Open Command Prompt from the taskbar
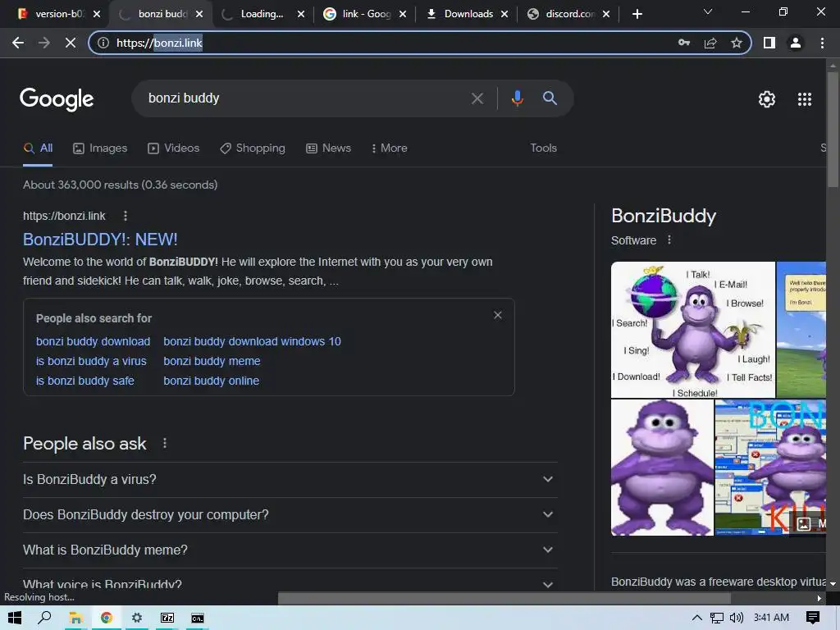The image size is (840, 630). point(198,618)
